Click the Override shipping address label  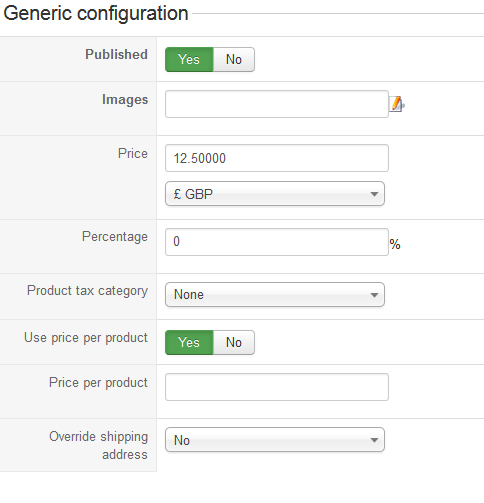pyautogui.click(x=98, y=445)
